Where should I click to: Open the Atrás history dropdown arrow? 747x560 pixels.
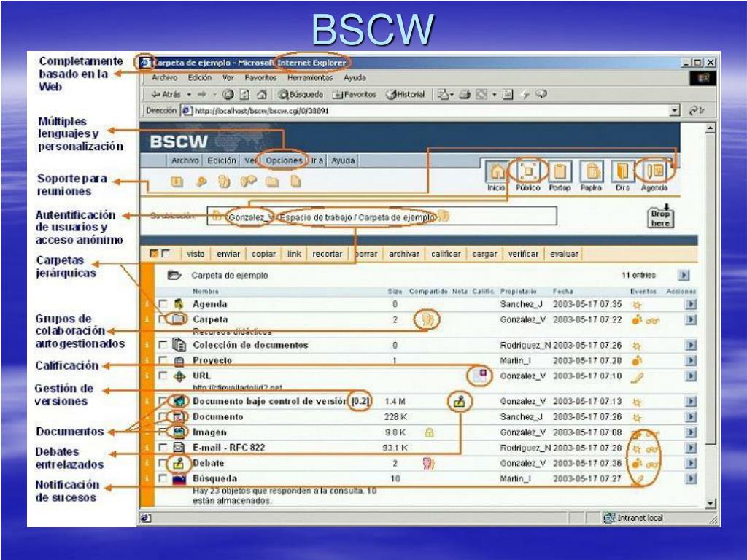click(189, 95)
